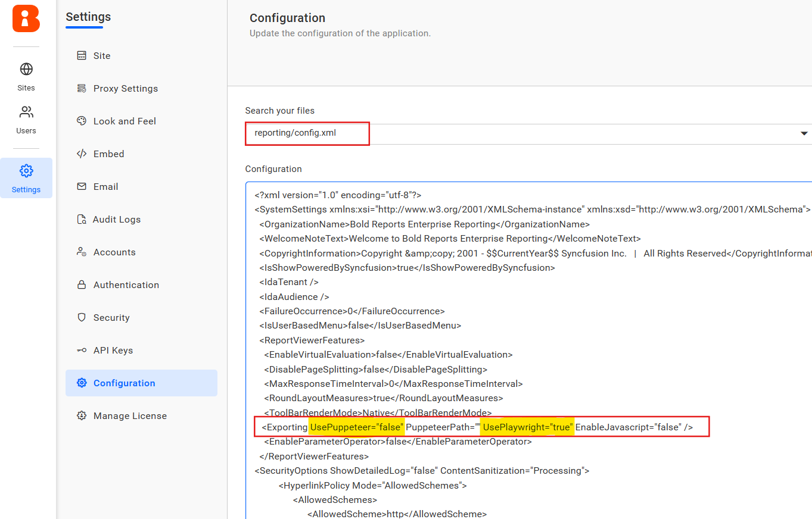Click the Configuration page title
Image resolution: width=812 pixels, height=519 pixels.
(x=287, y=18)
